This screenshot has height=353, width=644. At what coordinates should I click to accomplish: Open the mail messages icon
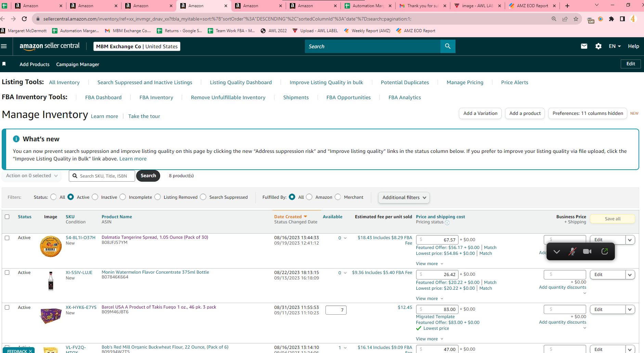[x=584, y=46]
